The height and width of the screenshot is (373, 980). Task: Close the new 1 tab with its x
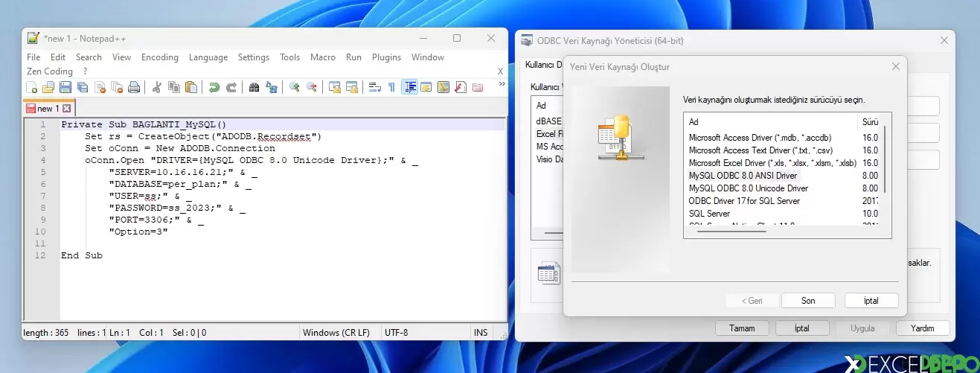pos(66,109)
